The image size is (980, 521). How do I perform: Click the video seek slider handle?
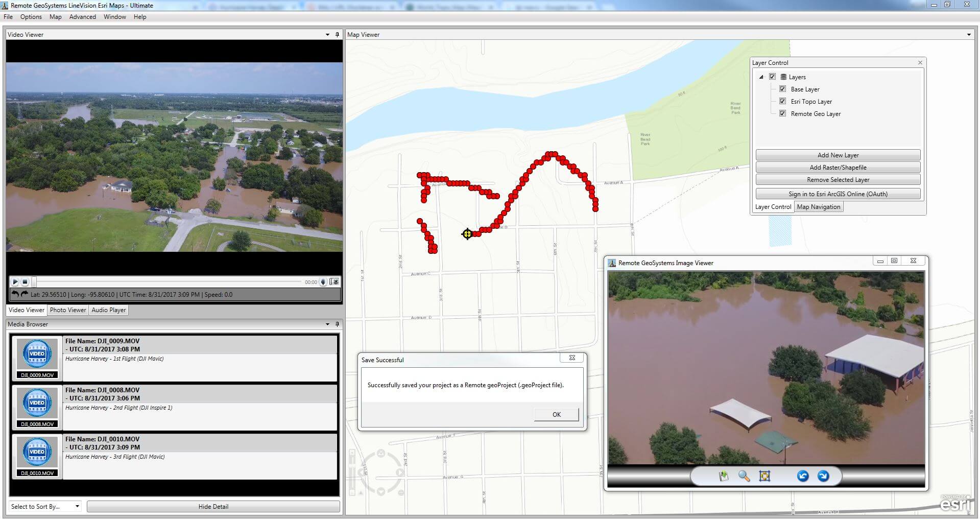[x=34, y=282]
